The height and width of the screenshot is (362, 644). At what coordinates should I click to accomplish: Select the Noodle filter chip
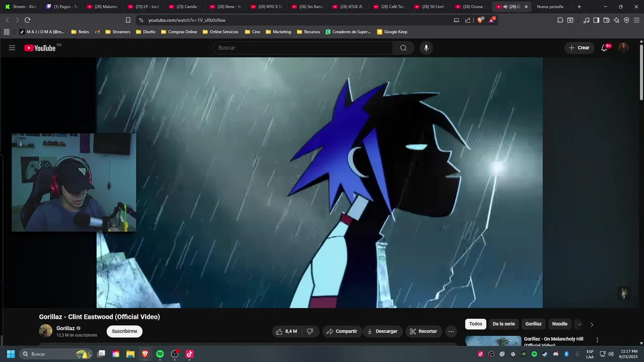(559, 324)
